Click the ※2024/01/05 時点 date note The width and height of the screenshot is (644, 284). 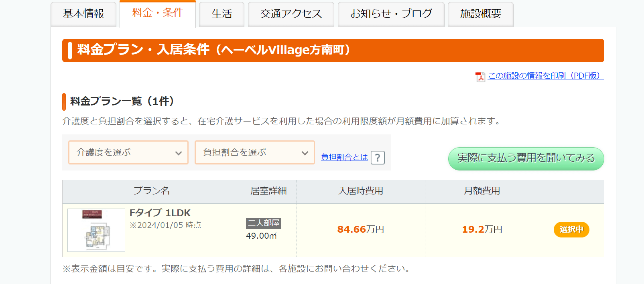click(165, 225)
